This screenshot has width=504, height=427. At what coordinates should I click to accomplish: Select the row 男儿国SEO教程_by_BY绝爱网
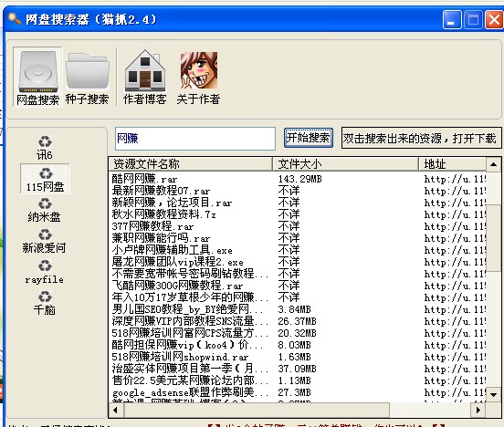[x=298, y=309]
